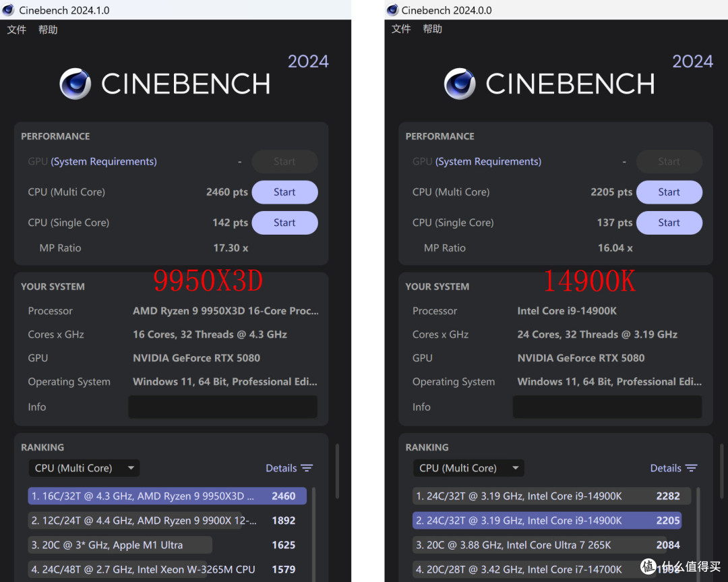Open Details link in 2024.1.0 ranking

pos(281,468)
